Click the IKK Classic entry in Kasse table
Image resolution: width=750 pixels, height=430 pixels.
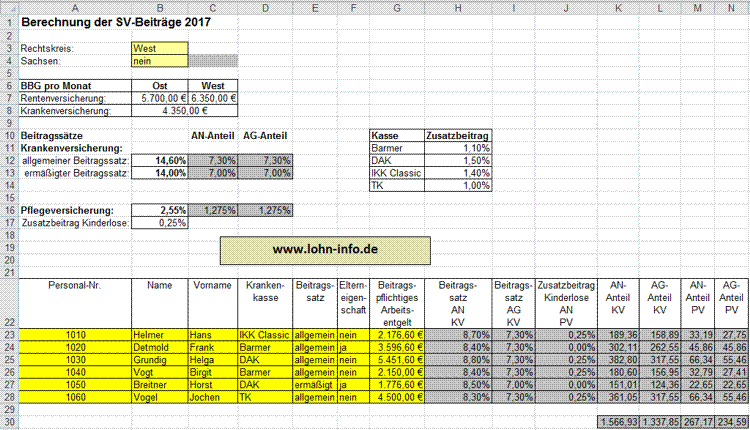[397, 173]
